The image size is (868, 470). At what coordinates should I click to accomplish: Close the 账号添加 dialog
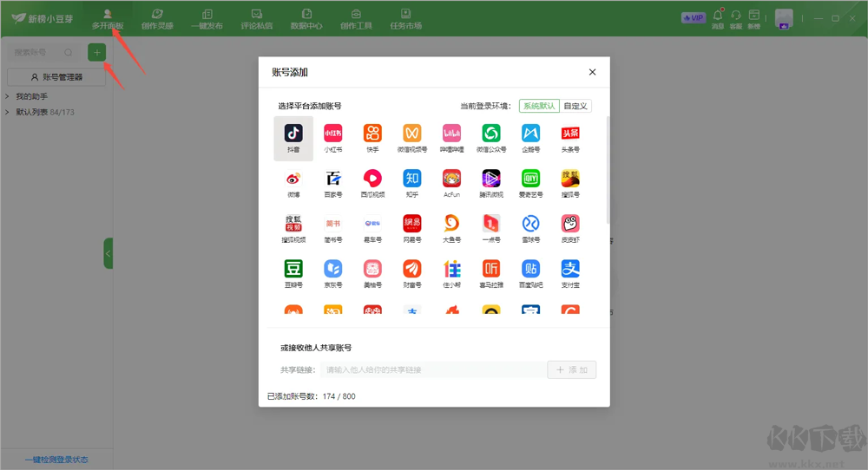tap(592, 72)
